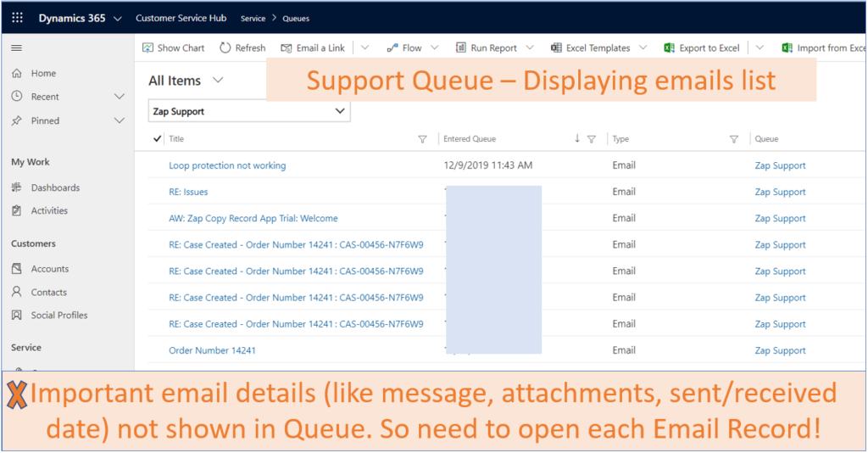Click the Excel Templates icon
This screenshot has height=453, width=868.
click(x=556, y=48)
